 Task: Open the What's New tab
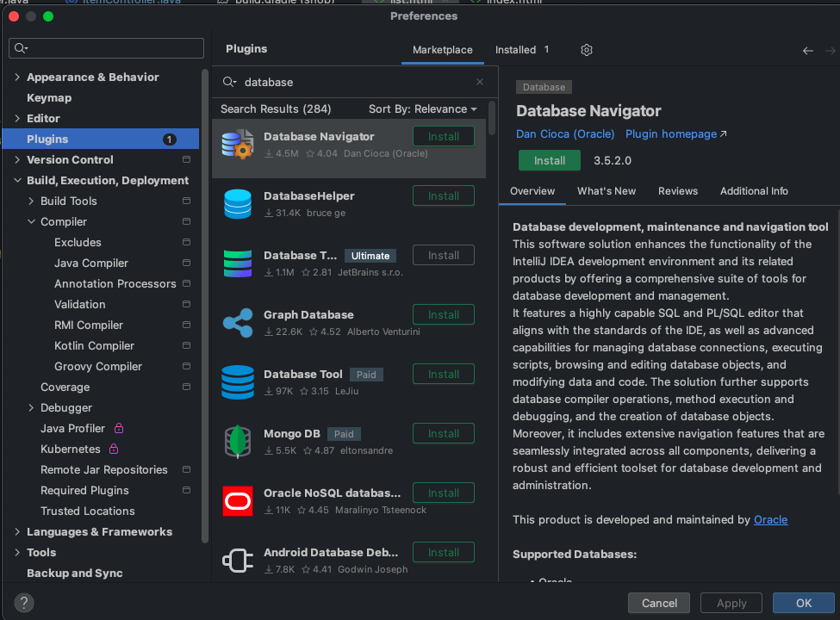tap(607, 191)
